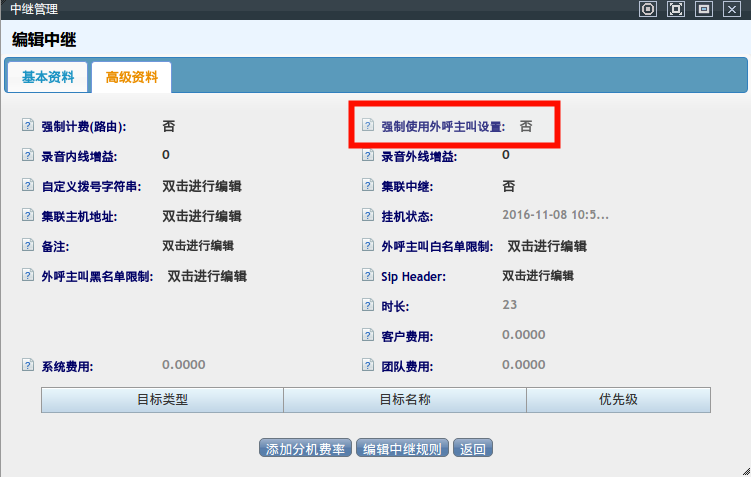Click 否 value of 强制计费(路由)
Screen dimensions: 751x477
click(x=169, y=127)
